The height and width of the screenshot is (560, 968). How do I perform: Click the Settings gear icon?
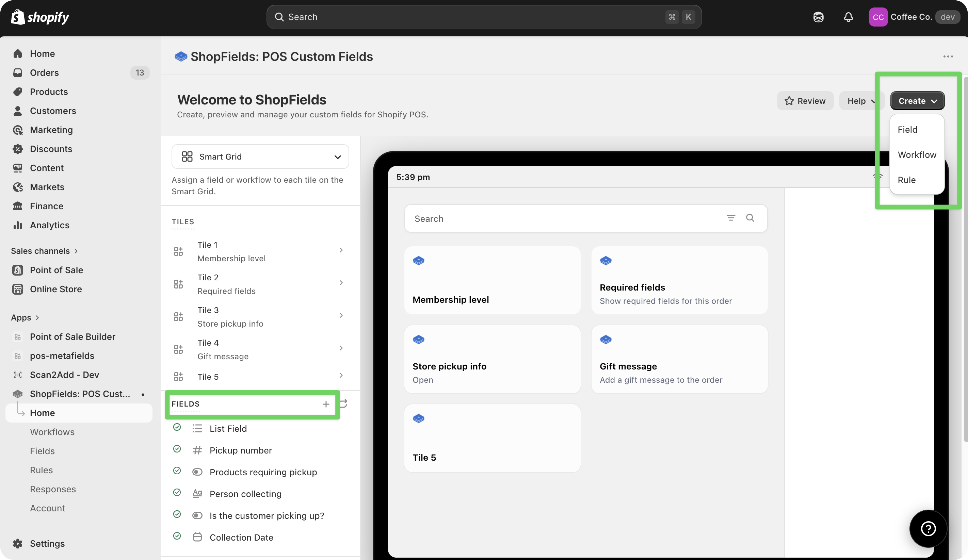point(18,543)
